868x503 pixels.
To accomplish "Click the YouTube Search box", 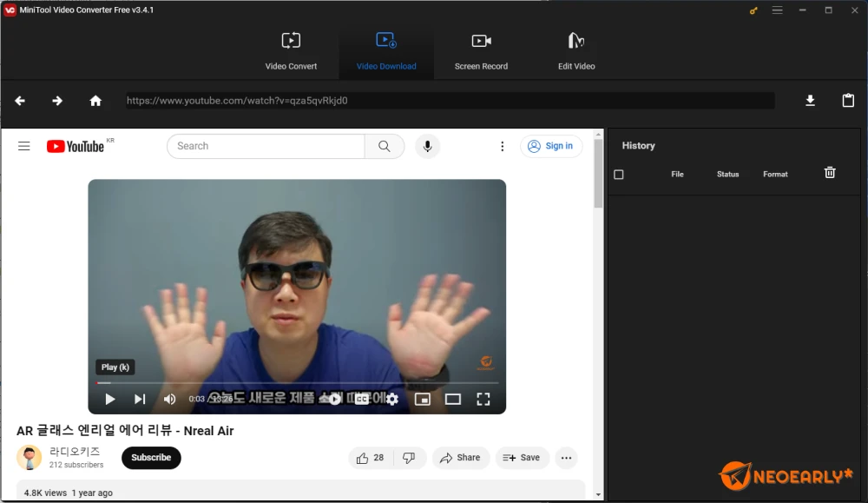I will pyautogui.click(x=266, y=146).
